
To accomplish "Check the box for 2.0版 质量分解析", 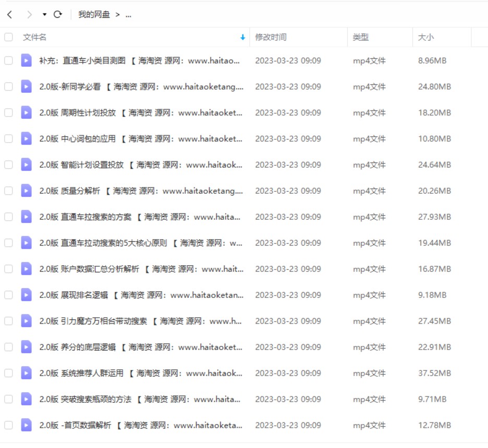I will pyautogui.click(x=8, y=191).
